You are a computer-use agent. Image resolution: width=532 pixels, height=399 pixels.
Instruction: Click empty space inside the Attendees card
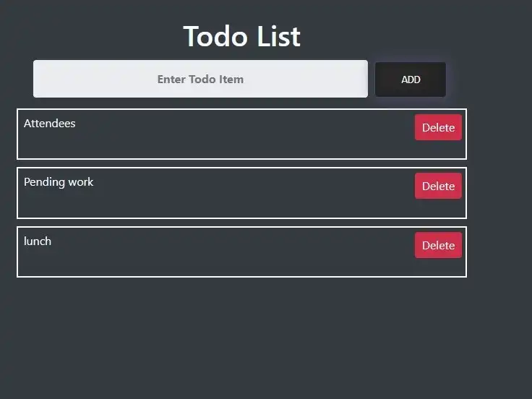click(238, 142)
